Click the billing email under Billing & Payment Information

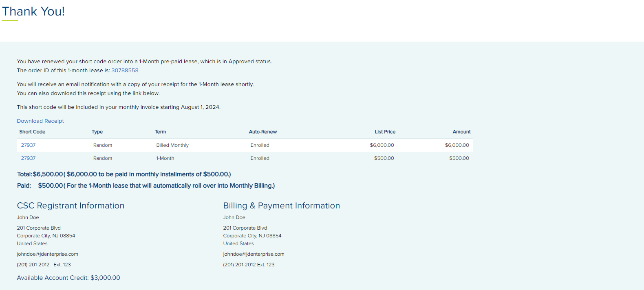(254, 254)
